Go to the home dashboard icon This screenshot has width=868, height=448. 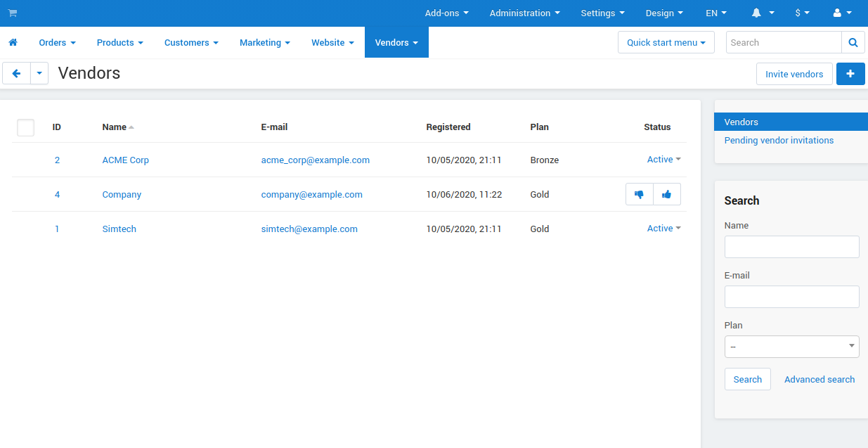[x=13, y=43]
